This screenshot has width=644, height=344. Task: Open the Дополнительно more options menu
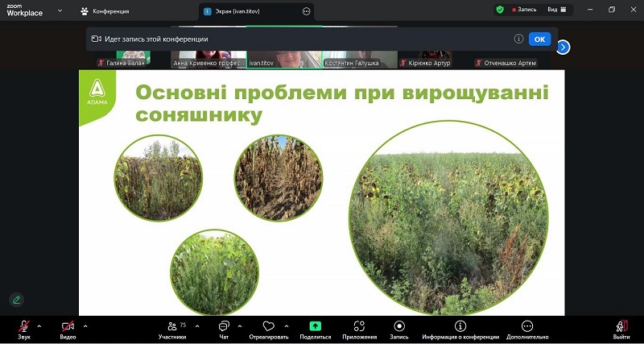coord(527,327)
